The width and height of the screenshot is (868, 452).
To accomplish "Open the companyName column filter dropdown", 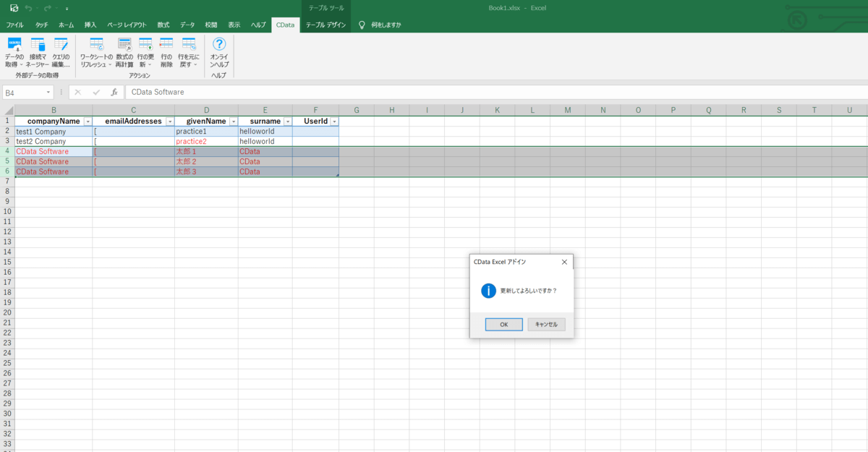I will [x=88, y=121].
